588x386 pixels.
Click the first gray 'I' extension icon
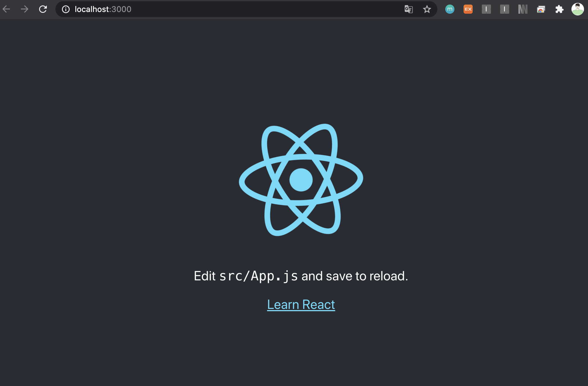[486, 9]
